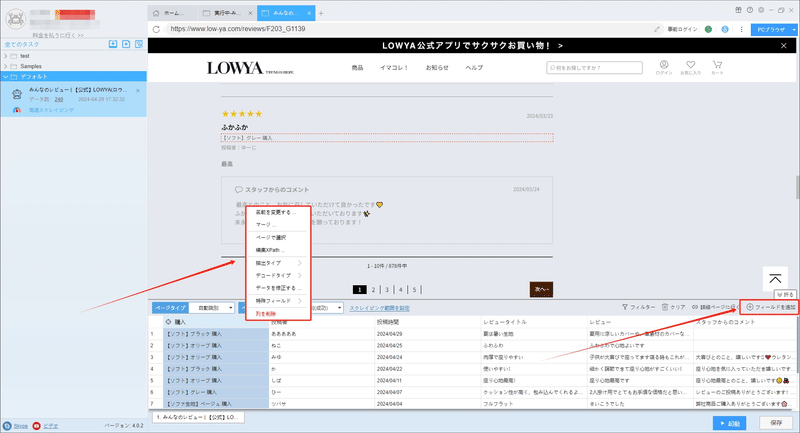Reload the page with the refresh icon
800x433 pixels.
point(156,29)
